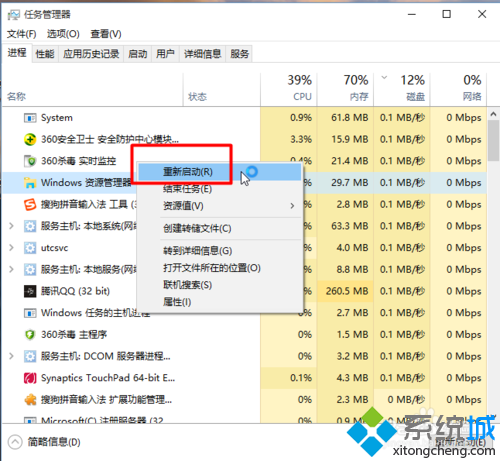The height and width of the screenshot is (461, 500).
Task: Sort by the 39% CPU column header
Action: 289,89
